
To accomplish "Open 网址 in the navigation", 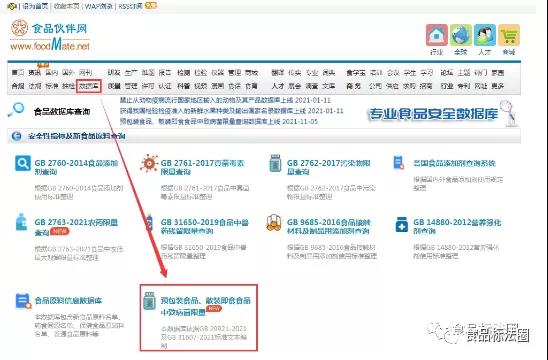I will pos(481,86).
